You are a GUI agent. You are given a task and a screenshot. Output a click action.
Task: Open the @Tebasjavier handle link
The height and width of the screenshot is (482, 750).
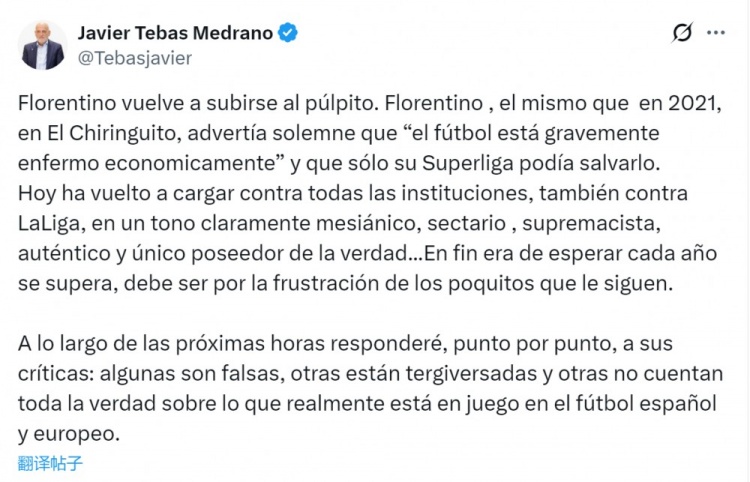(x=135, y=58)
